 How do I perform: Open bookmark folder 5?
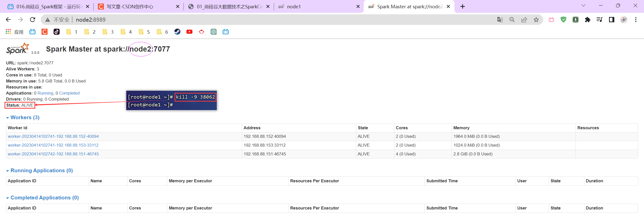144,32
